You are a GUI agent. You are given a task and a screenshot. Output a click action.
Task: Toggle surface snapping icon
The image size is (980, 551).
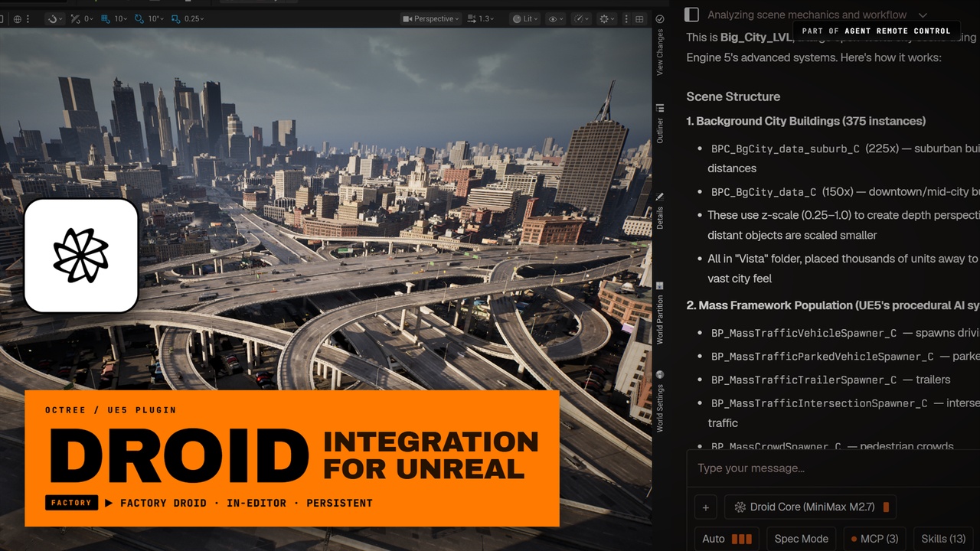[x=77, y=18]
